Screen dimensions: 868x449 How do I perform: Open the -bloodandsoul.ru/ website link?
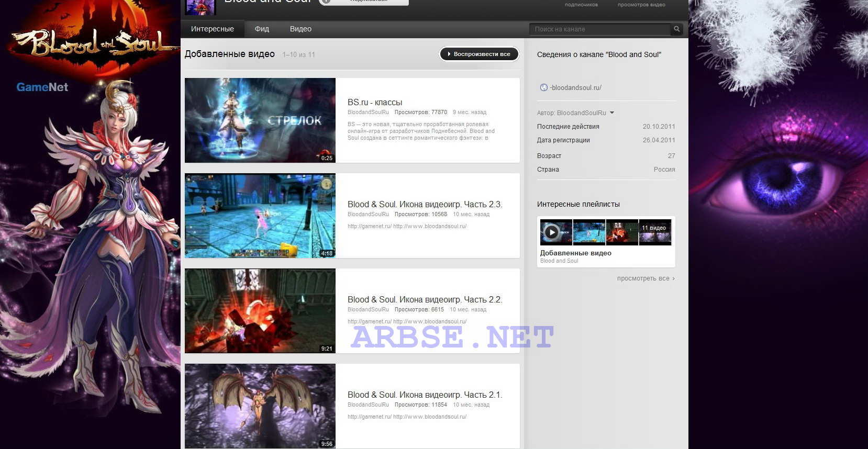point(575,87)
